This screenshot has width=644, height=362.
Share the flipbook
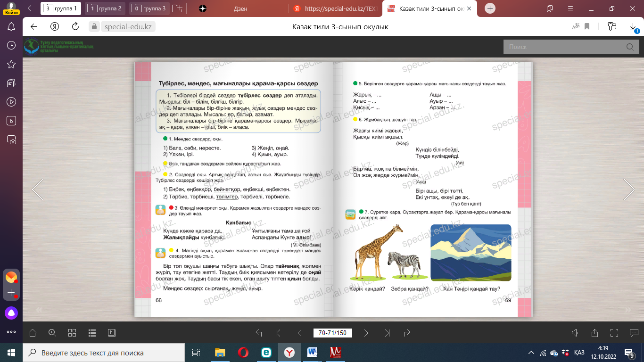594,333
